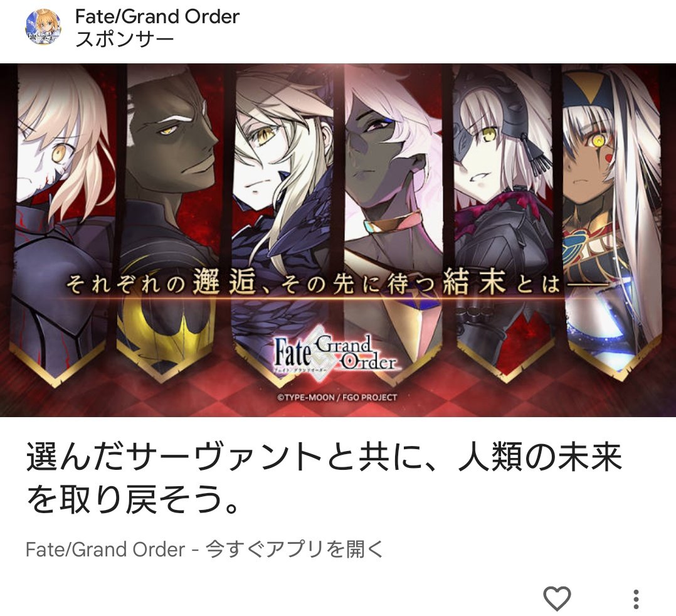Screen dimensions: 676x616
Task: Open the Fate/Grand Order advertiser name at top
Action: coord(157,17)
